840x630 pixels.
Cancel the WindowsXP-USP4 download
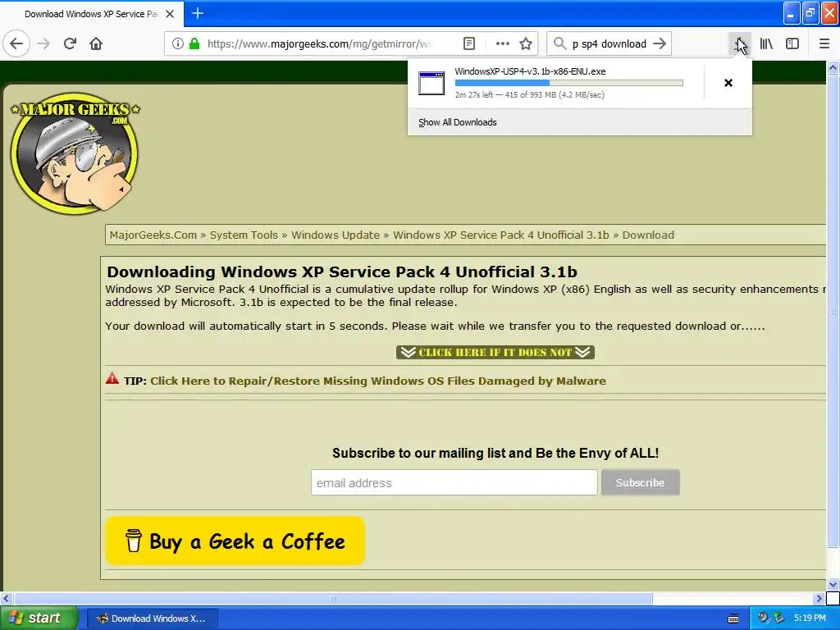(x=728, y=83)
